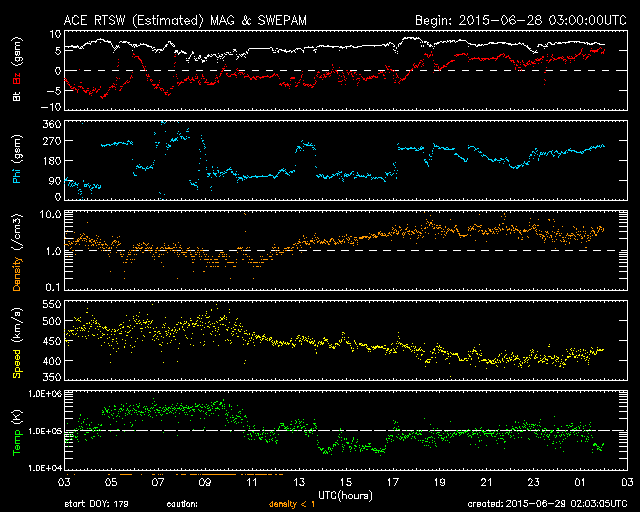Click the red 'Bz' axis label
Screen dimensions: 640x512
click(x=17, y=78)
